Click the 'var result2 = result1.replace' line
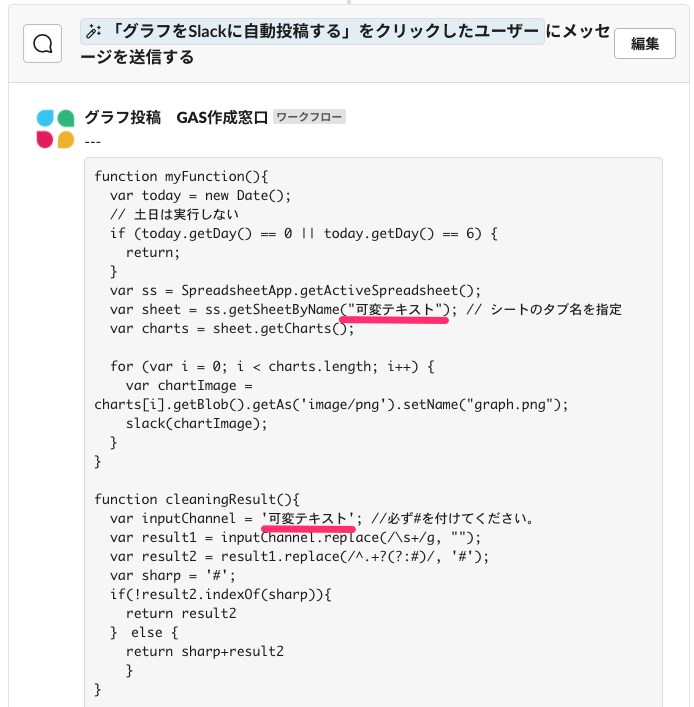This screenshot has width=694, height=707. pyautogui.click(x=299, y=557)
